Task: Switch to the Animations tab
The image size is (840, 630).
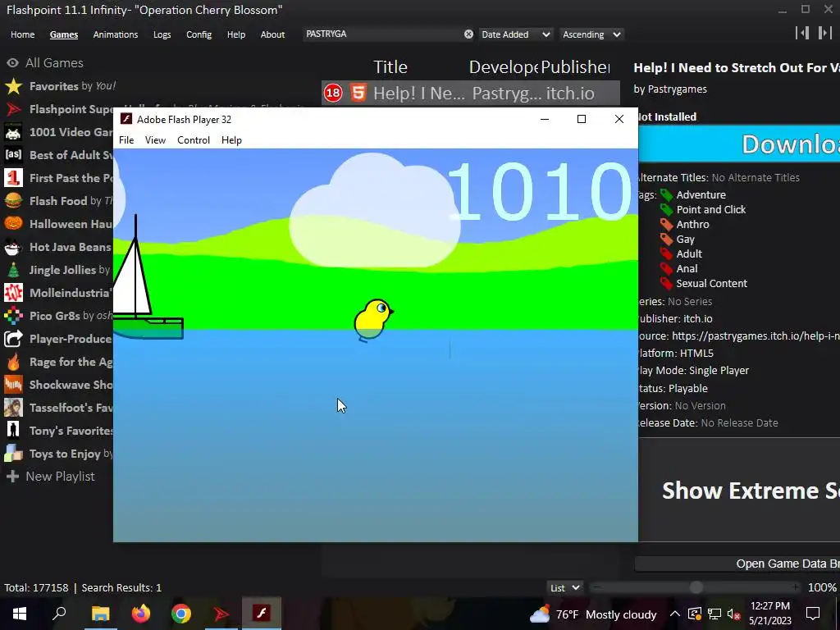Action: tap(115, 34)
